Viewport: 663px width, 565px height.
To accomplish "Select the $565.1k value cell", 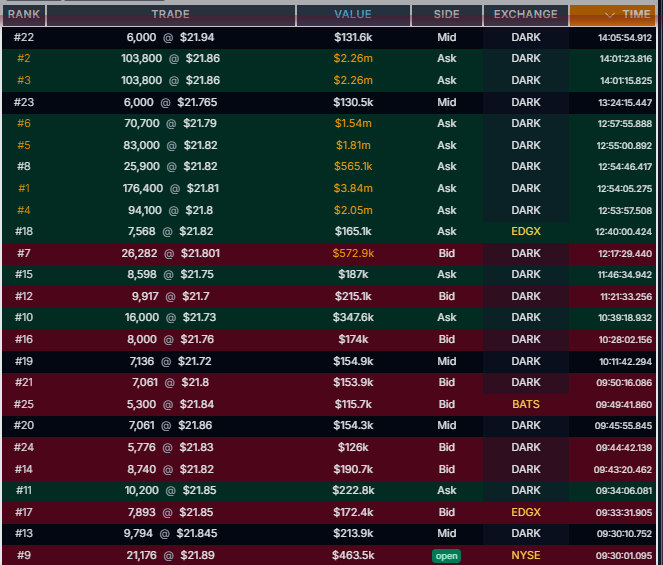I will click(353, 166).
